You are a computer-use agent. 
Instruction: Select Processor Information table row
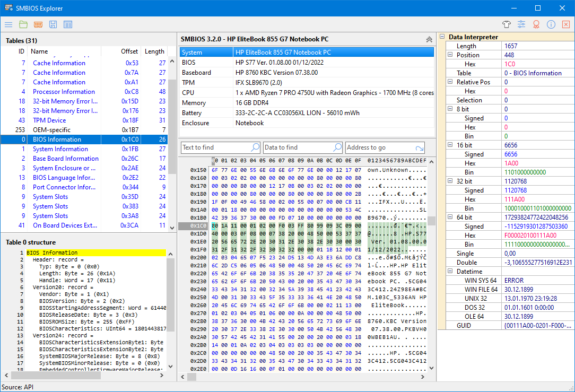[84, 92]
